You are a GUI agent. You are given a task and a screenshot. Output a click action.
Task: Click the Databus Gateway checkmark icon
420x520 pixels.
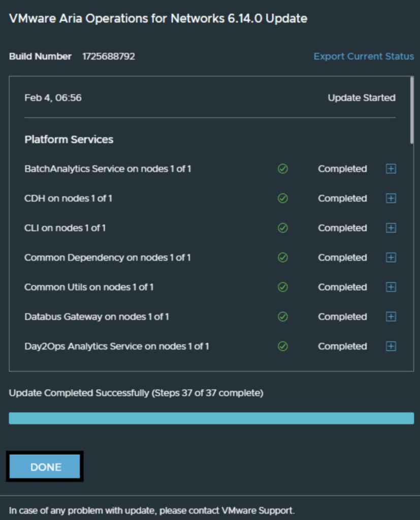[x=283, y=317]
